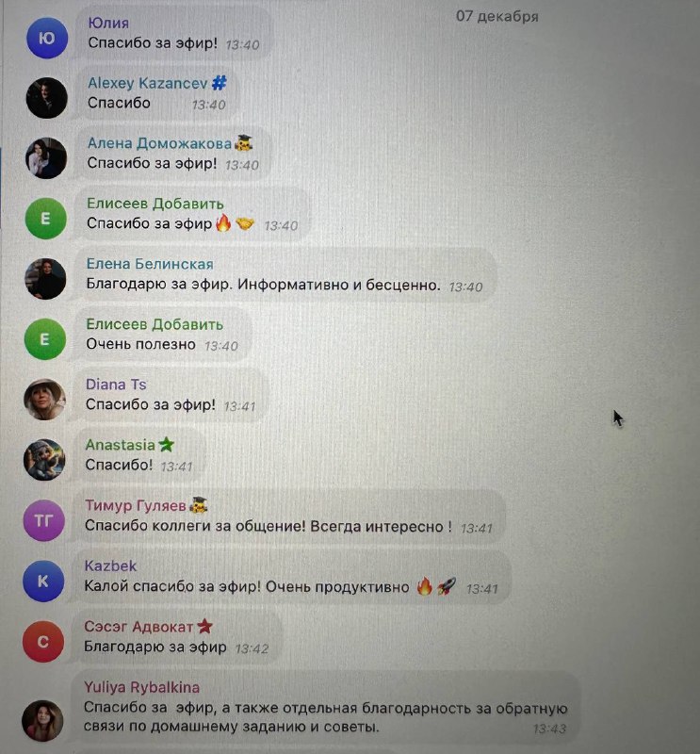Click the Kazbek sender name
This screenshot has width=700, height=754.
click(110, 565)
